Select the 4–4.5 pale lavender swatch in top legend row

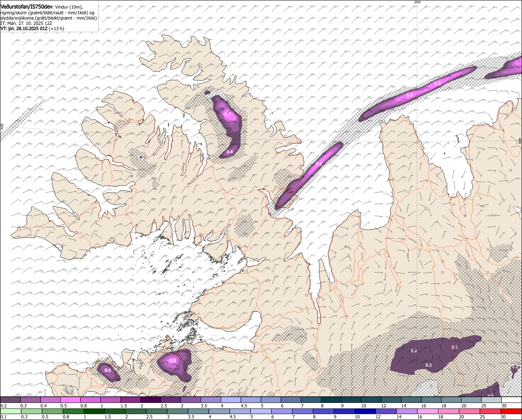(x=231, y=400)
